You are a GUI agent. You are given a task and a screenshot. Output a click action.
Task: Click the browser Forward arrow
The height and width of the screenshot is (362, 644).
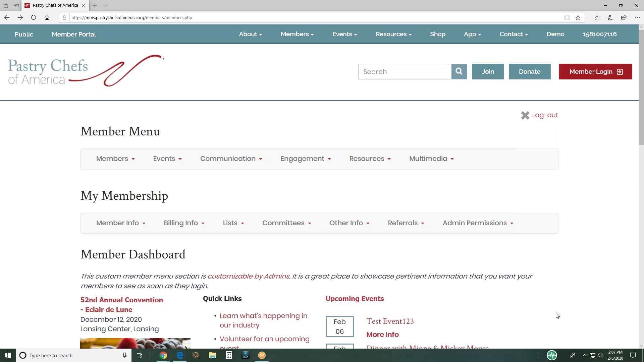(20, 17)
